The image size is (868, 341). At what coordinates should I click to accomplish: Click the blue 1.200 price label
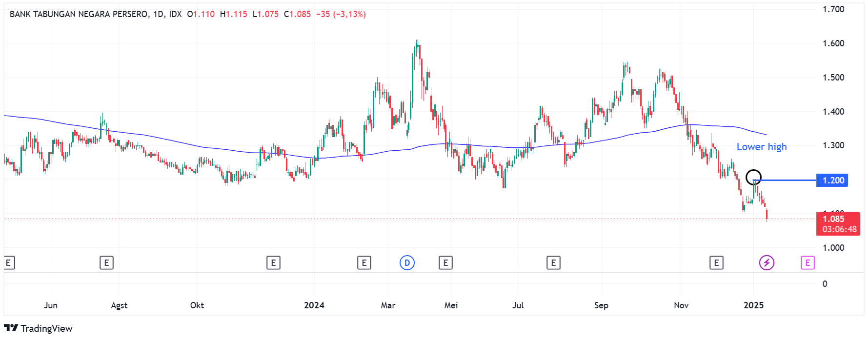tap(832, 181)
